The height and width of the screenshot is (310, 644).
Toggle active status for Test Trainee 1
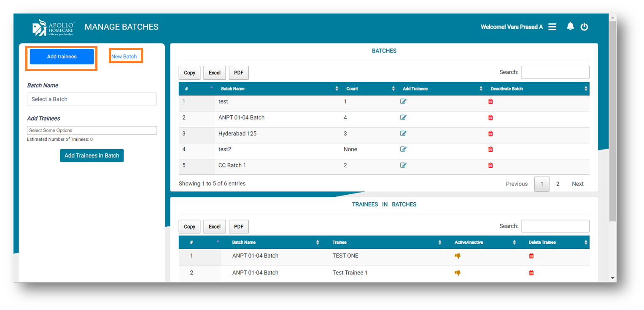pyautogui.click(x=458, y=273)
